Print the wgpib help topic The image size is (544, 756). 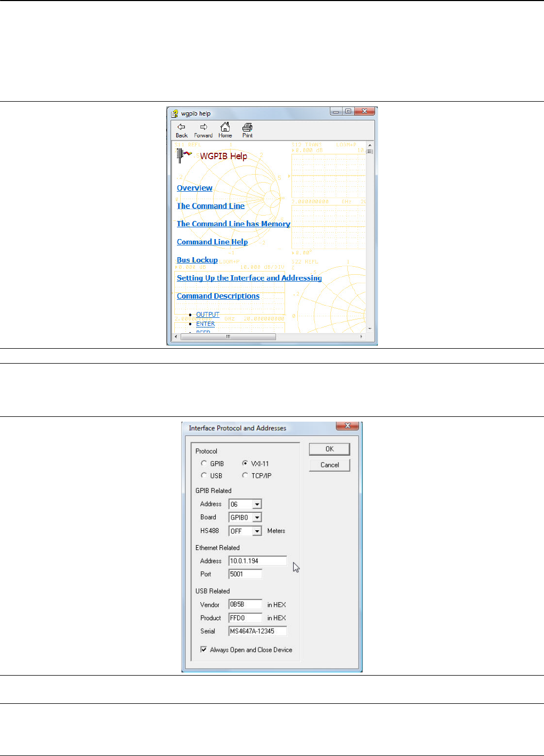(x=247, y=130)
